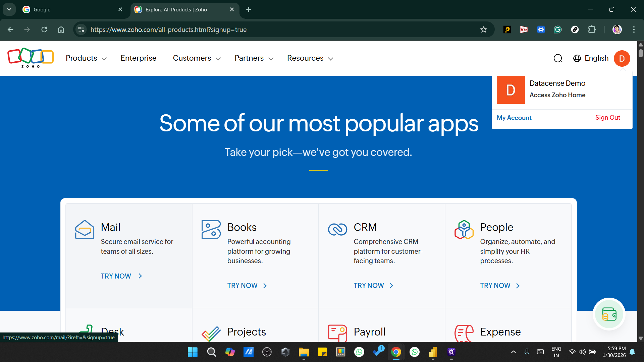This screenshot has width=644, height=362.
Task: Switch to the Google tab
Action: (67, 9)
